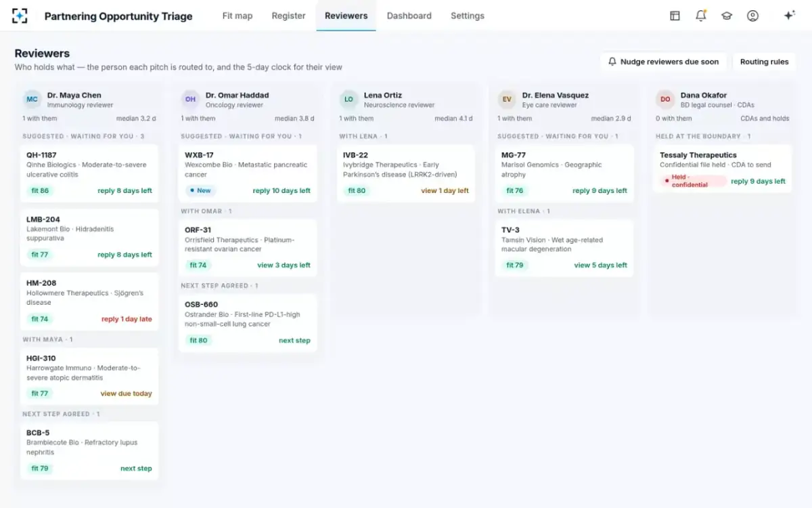Click "view 5 days left" on TV-3
The image size is (812, 508).
coord(601,266)
